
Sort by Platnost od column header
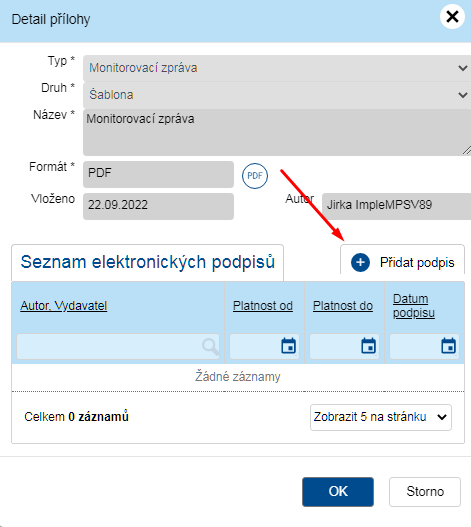click(x=263, y=306)
